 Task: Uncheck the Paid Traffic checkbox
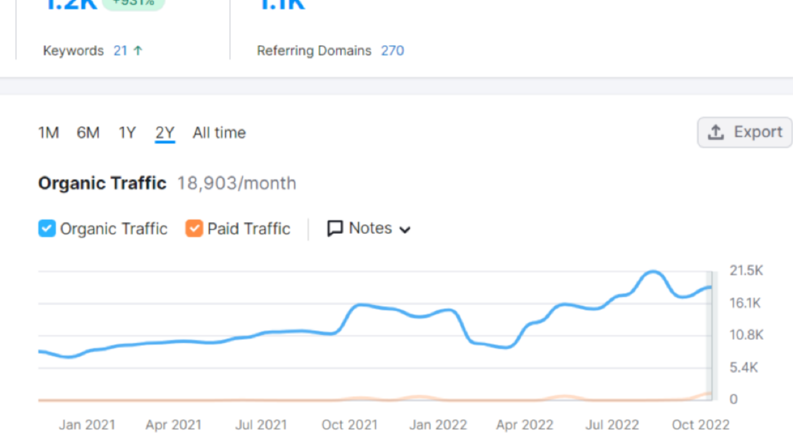point(194,229)
